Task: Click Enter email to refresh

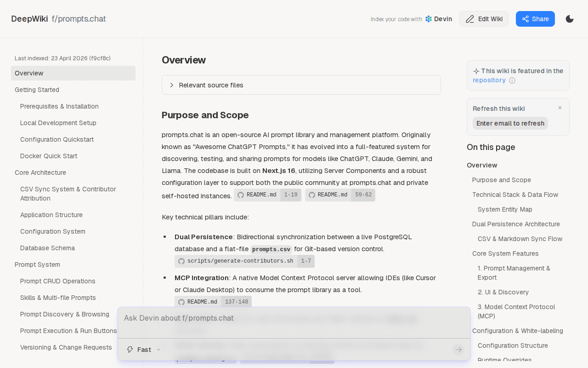Action: pyautogui.click(x=510, y=123)
